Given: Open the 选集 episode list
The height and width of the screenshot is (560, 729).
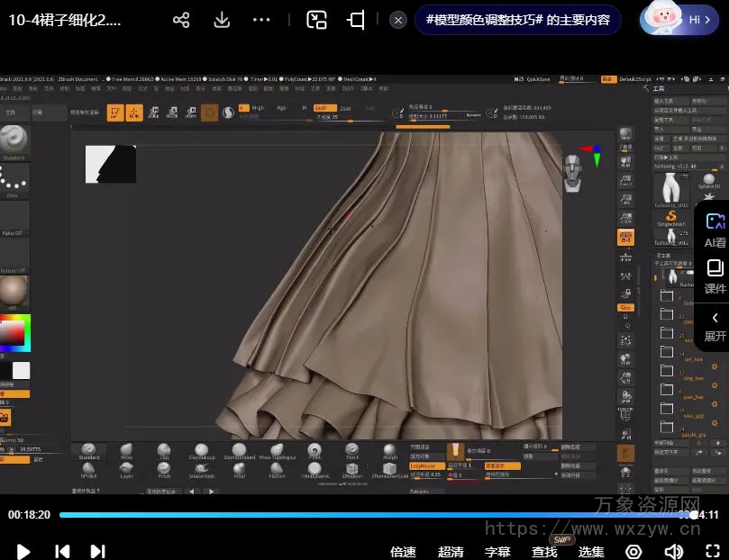Looking at the screenshot, I should click(591, 551).
